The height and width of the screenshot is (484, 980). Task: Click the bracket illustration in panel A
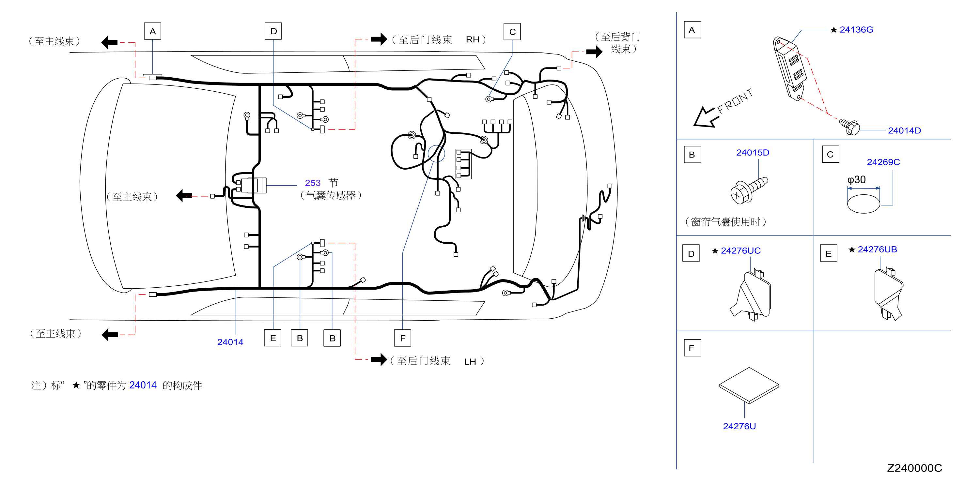(x=789, y=68)
